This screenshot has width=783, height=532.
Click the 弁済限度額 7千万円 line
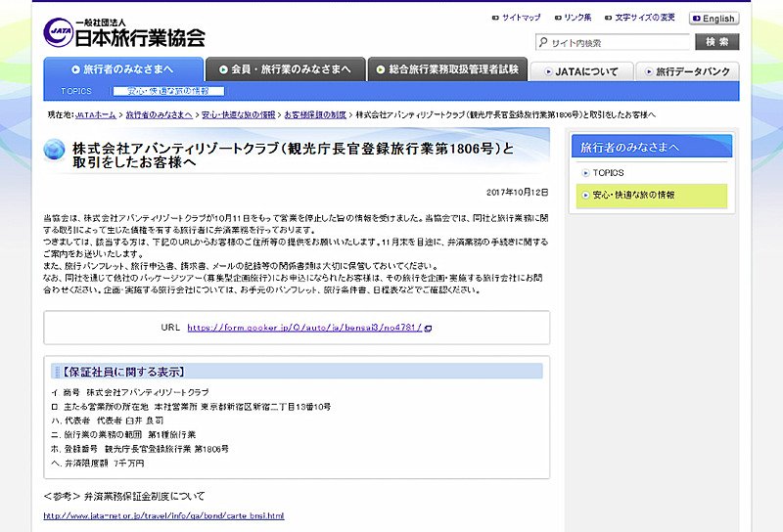(x=97, y=464)
